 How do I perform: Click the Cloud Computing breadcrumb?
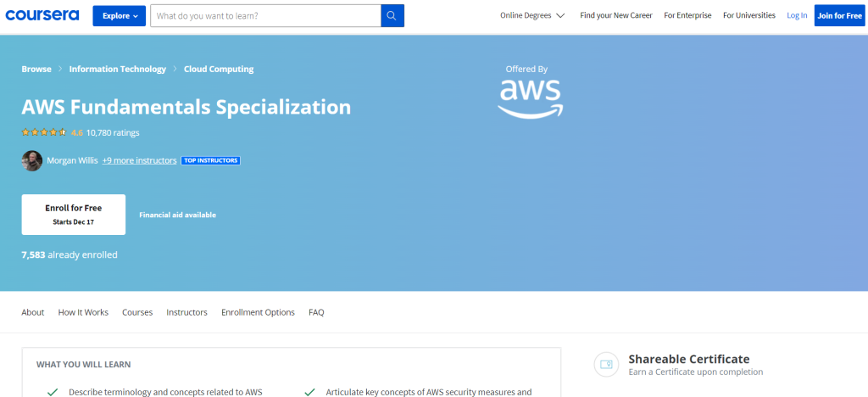pyautogui.click(x=219, y=69)
